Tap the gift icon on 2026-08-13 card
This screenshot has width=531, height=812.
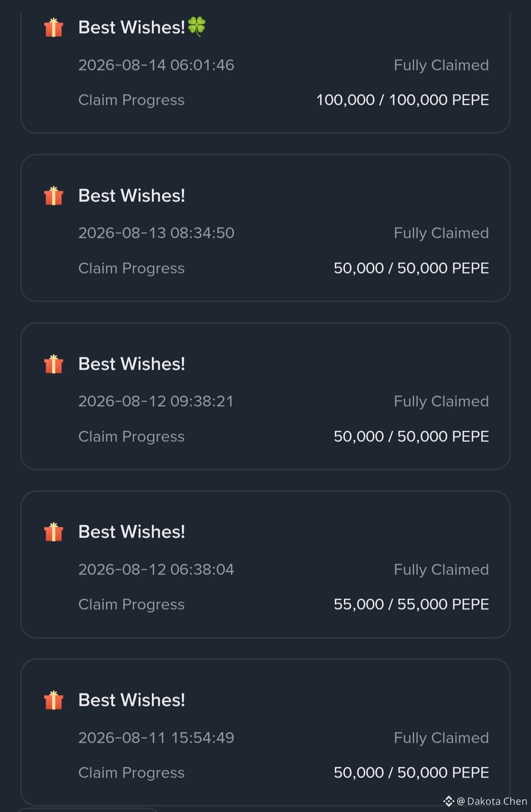54,196
